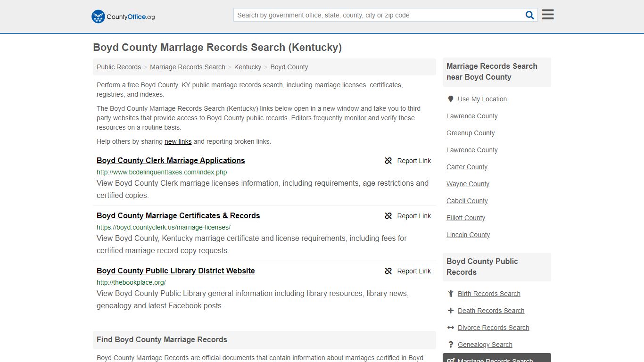Open the hamburger menu

[548, 15]
